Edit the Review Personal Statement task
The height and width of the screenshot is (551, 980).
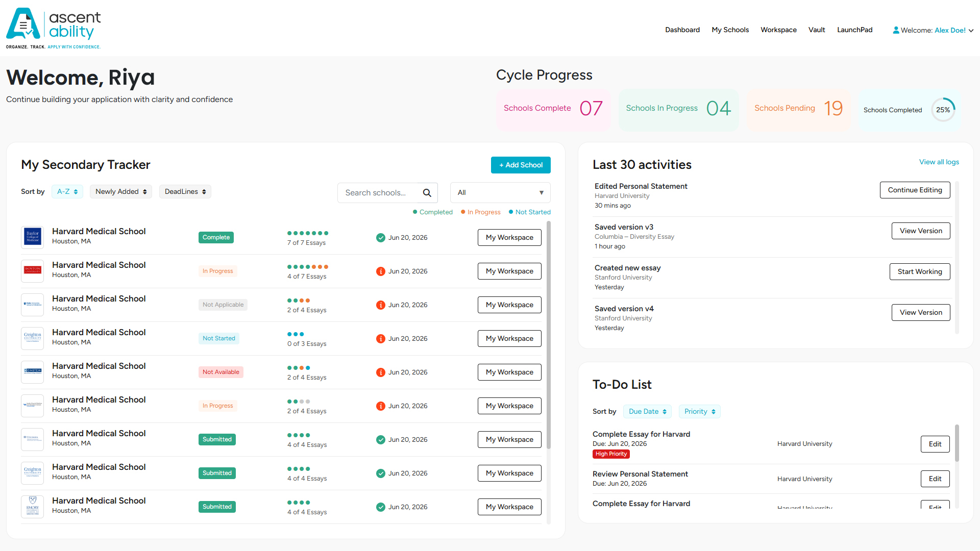(935, 479)
